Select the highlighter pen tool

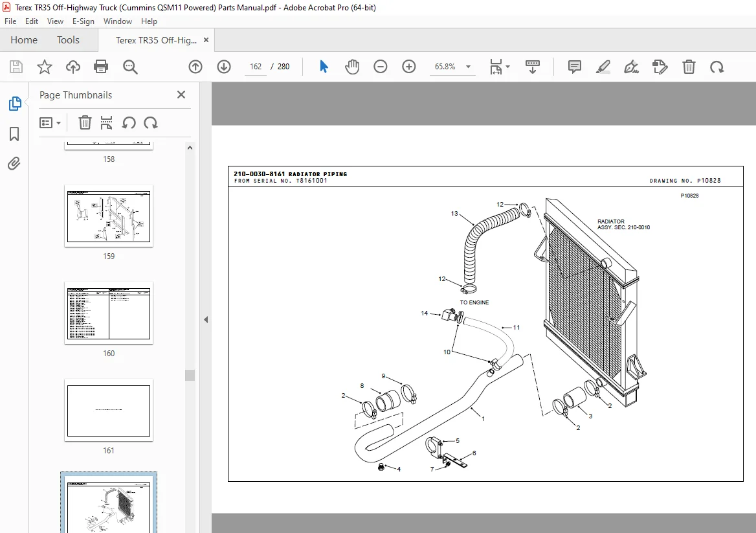pos(603,67)
